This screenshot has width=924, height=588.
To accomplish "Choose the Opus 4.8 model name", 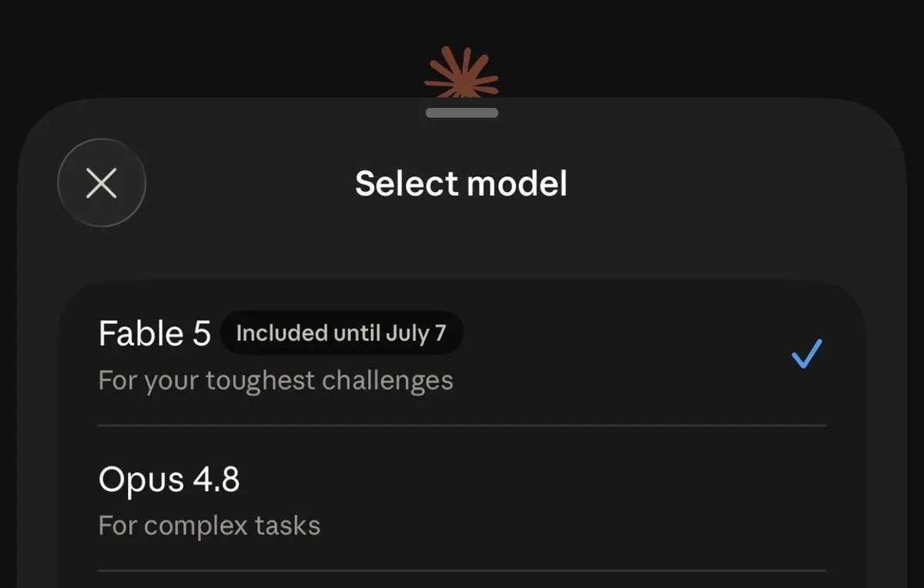I will click(x=169, y=479).
